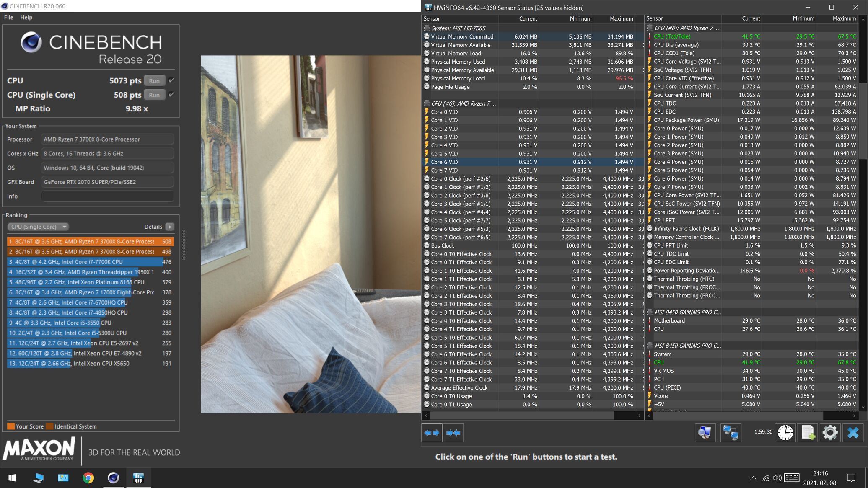
Task: Run the CPU (Single Core) test
Action: pos(154,95)
